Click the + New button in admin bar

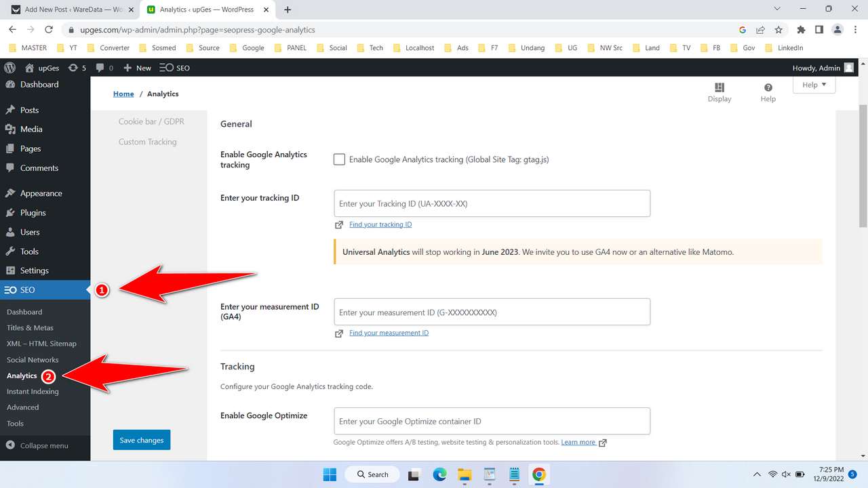(x=136, y=67)
